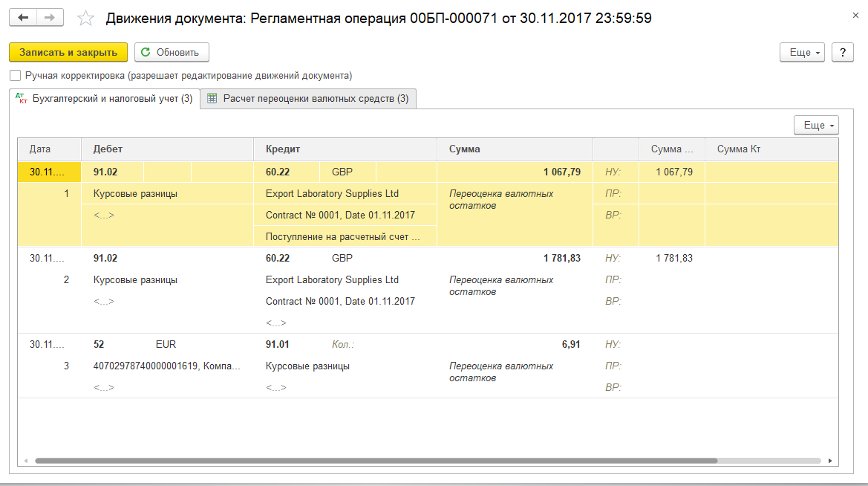Click the forward navigation arrow
Viewport: 868px width, 486px height.
pos(50,18)
